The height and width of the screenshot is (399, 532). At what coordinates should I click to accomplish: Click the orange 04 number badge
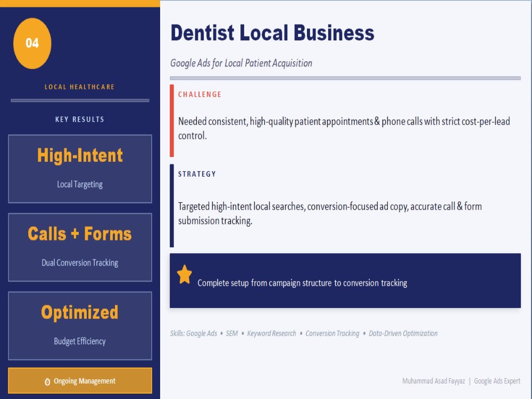point(32,44)
